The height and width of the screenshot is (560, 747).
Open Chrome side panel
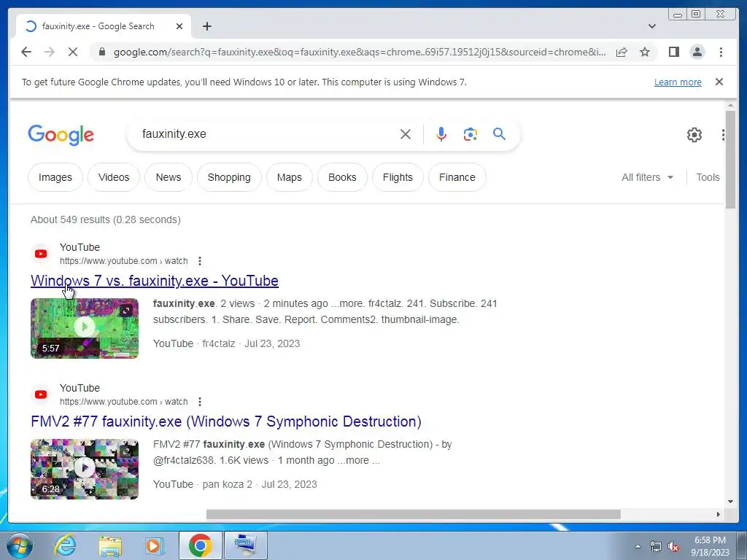[673, 52]
